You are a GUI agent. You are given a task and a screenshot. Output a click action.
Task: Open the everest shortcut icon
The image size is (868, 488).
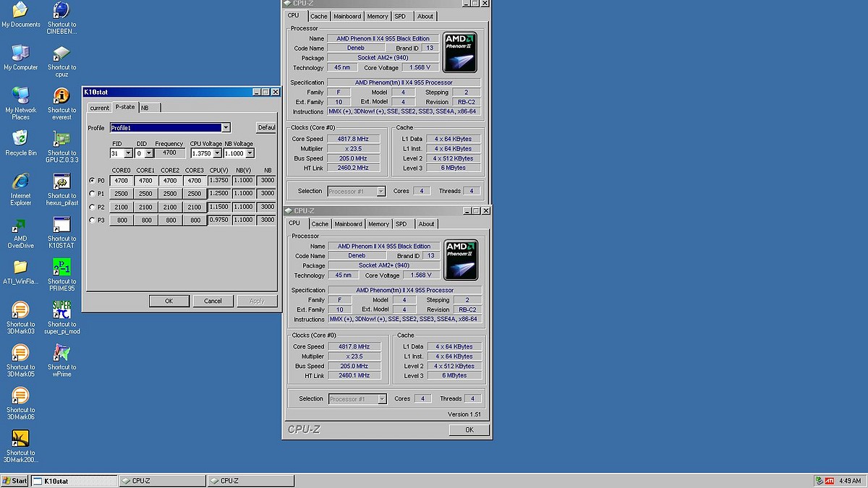(61, 96)
